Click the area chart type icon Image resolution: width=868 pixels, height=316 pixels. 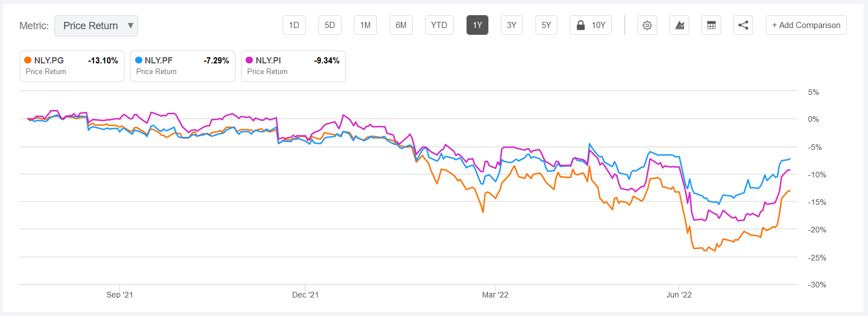pyautogui.click(x=679, y=25)
